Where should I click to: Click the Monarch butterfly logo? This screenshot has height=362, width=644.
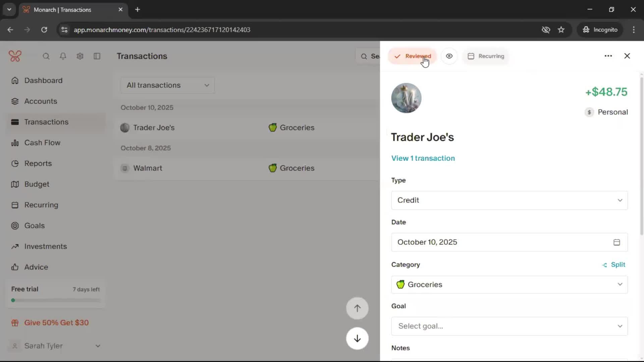point(15,56)
